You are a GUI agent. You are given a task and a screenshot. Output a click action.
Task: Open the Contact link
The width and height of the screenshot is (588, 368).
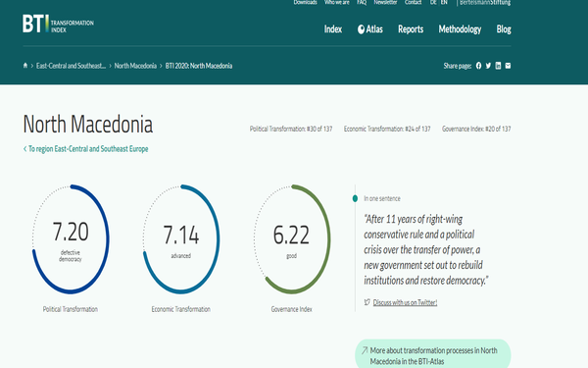tap(413, 2)
